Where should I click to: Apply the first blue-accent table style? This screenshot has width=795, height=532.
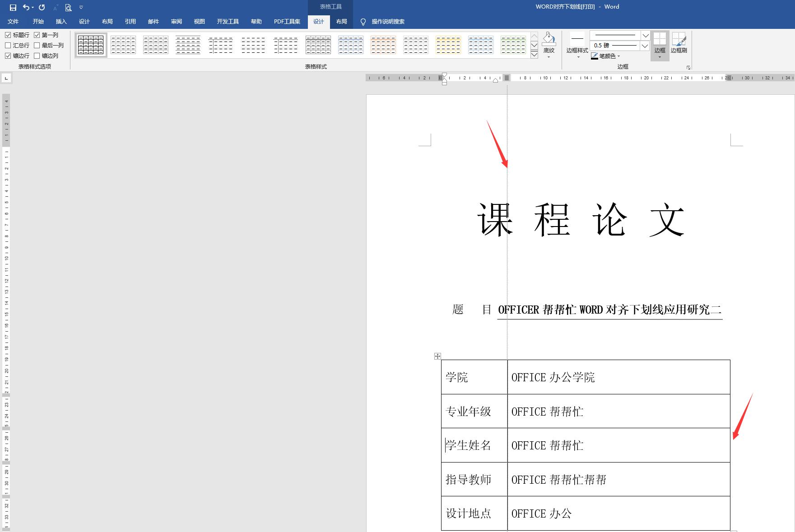coord(351,45)
